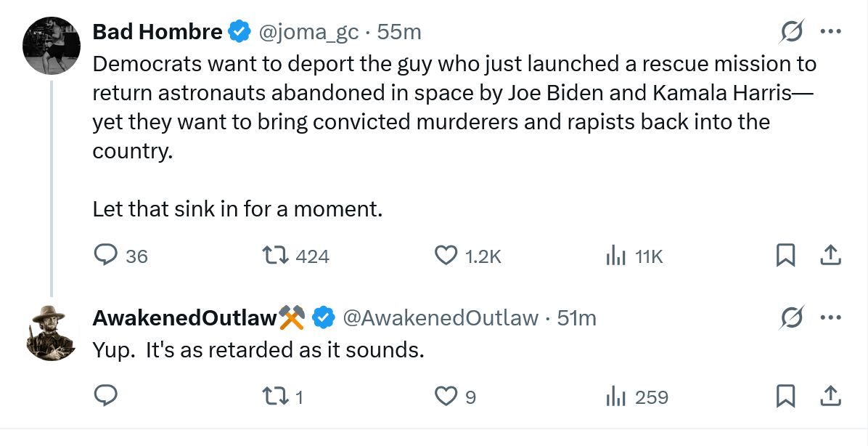Share Bad Hombre's post
The height and width of the screenshot is (446, 868).
click(x=830, y=256)
